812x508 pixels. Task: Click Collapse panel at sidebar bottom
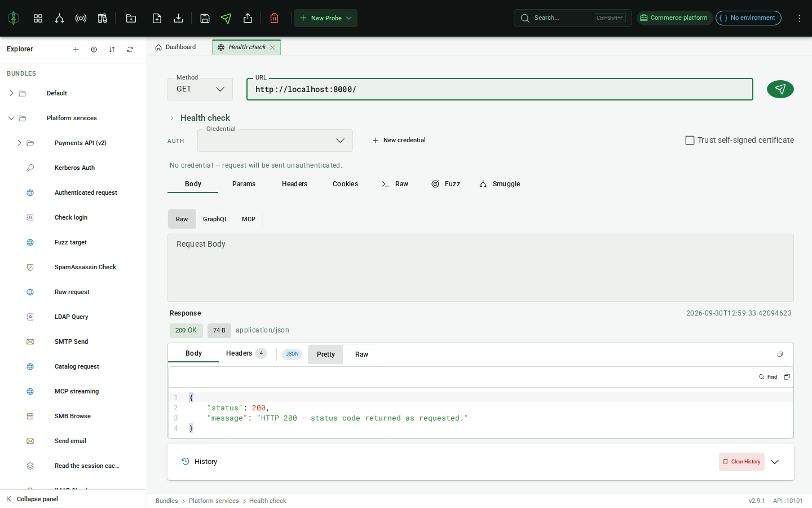click(32, 499)
